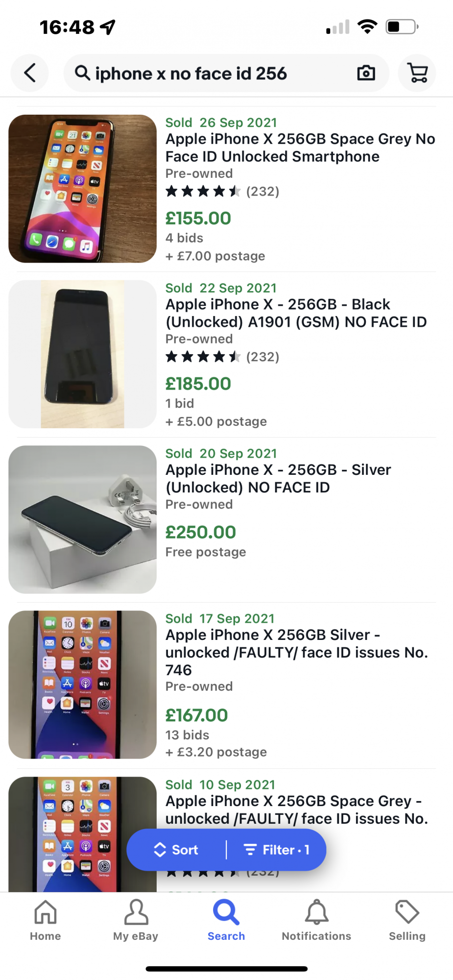Open the Sort options
453x980 pixels.
click(176, 850)
